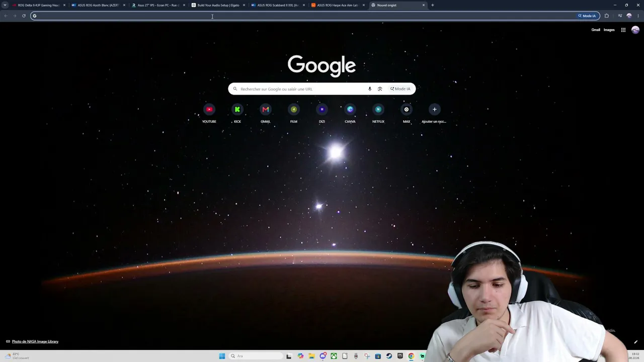Screen dimensions: 644x362
Task: Open Task View on the taskbar
Action: (289, 356)
